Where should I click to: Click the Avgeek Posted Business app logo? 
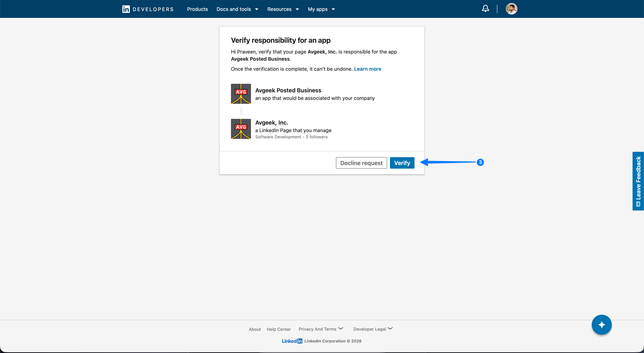[241, 94]
